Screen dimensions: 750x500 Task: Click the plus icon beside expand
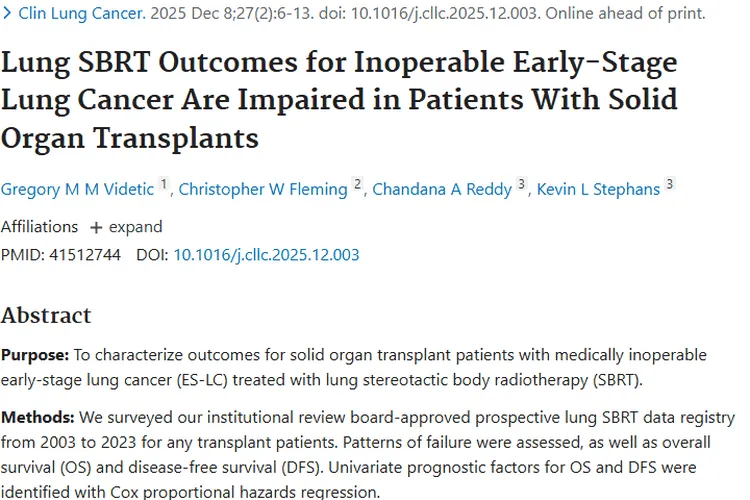tap(96, 227)
